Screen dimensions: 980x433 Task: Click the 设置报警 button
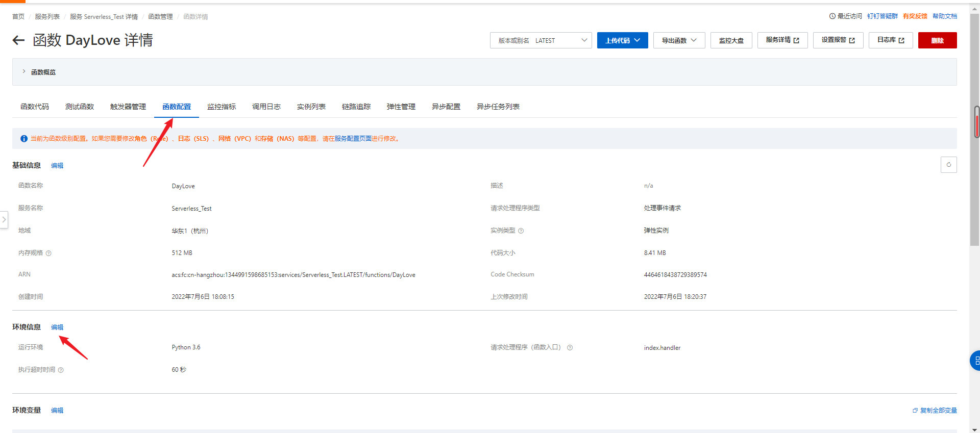[838, 40]
